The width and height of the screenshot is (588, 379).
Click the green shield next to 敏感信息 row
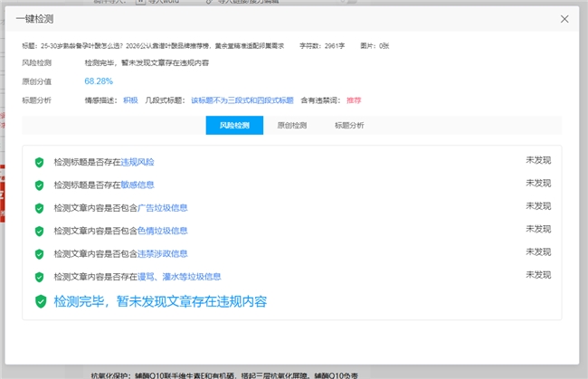pyautogui.click(x=39, y=185)
